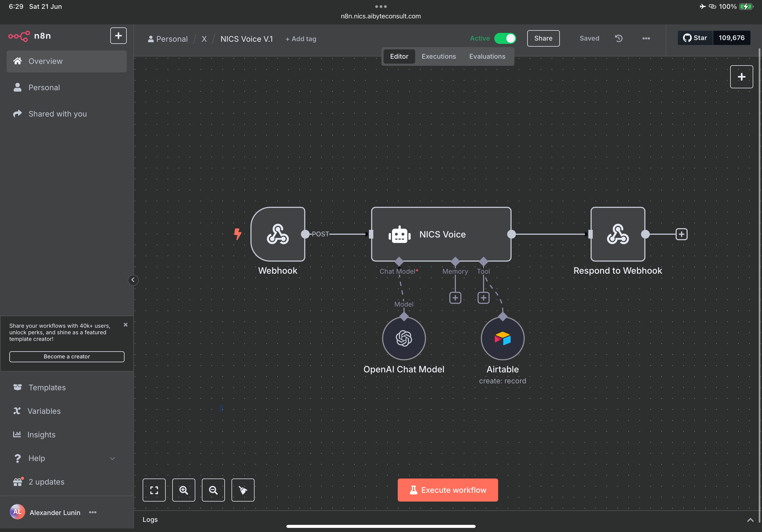Go to Personal breadcrumb

pos(168,39)
